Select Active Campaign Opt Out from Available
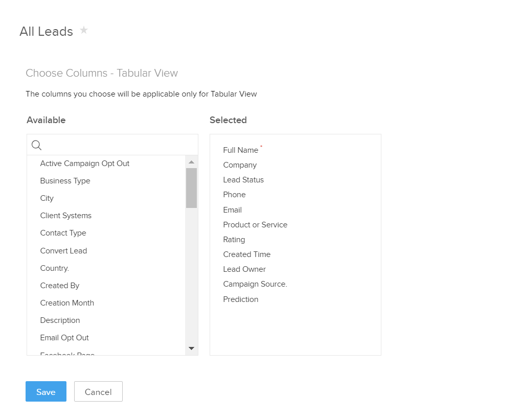 85,164
